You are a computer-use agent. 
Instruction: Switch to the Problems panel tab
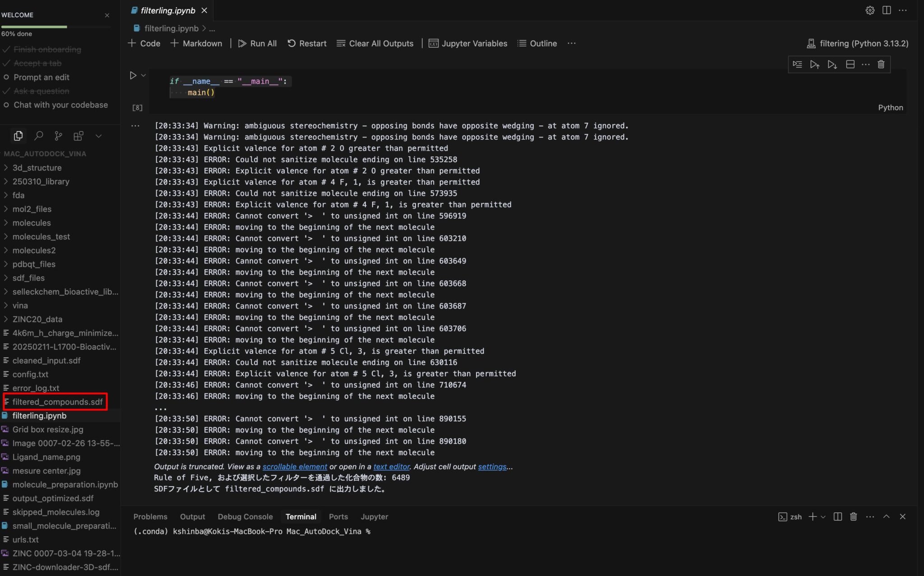tap(151, 516)
